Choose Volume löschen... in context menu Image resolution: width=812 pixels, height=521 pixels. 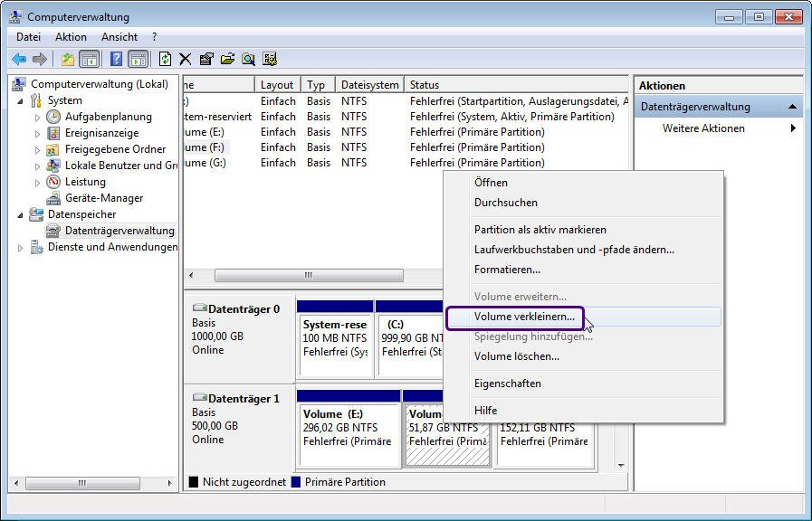click(x=584, y=356)
